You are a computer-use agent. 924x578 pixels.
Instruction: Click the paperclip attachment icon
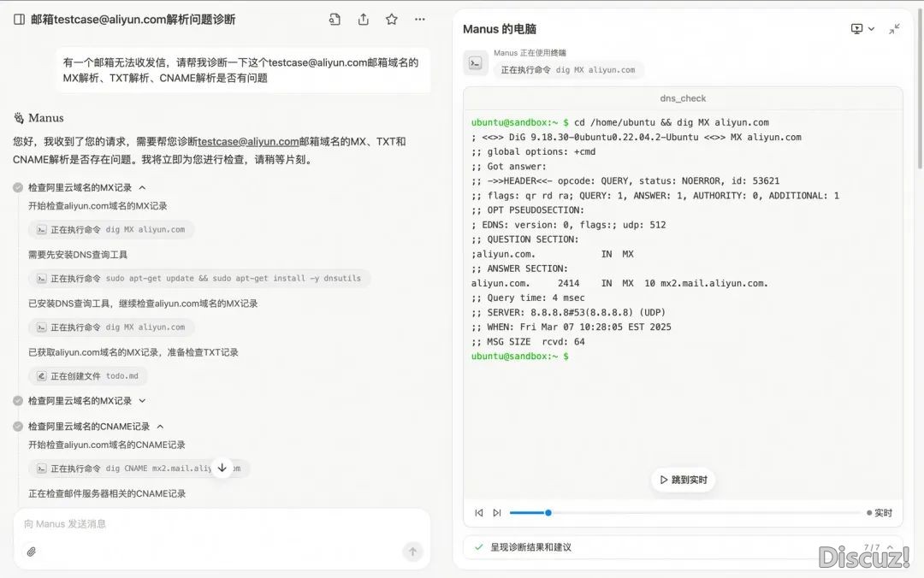(32, 551)
